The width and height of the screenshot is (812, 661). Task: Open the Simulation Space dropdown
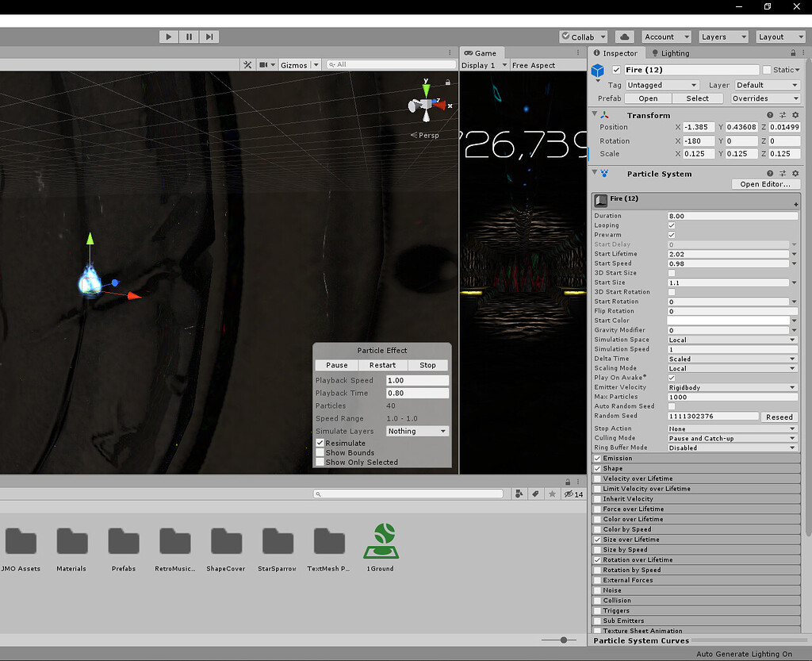pyautogui.click(x=731, y=340)
